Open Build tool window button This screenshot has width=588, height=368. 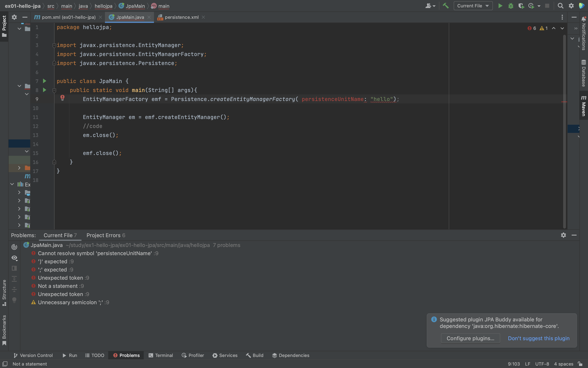[x=254, y=355]
